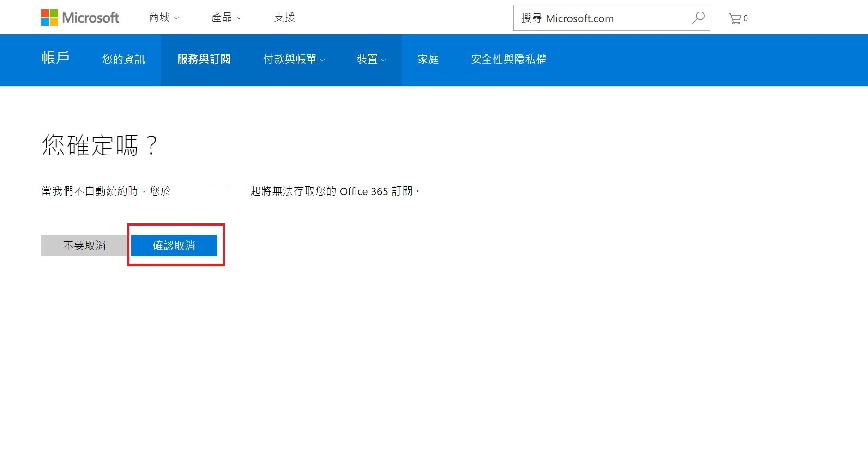Image resolution: width=868 pixels, height=476 pixels.
Task: Expand the 付款與帳單 menu
Action: click(x=294, y=59)
